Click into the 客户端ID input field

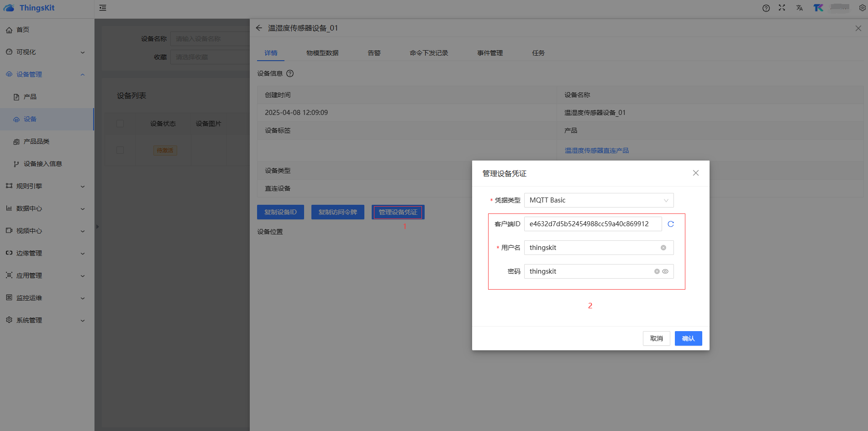click(x=592, y=224)
